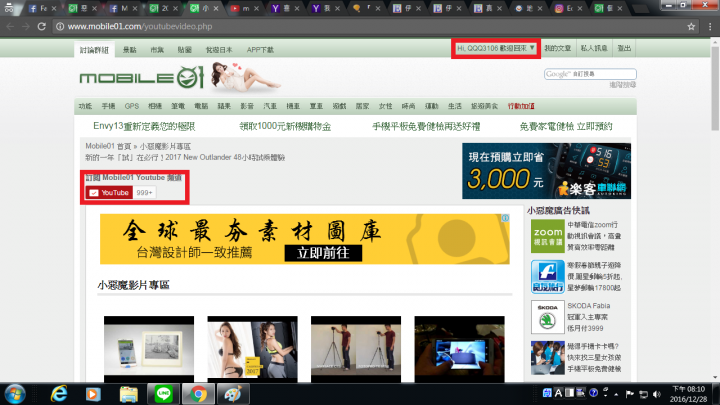
Task: Open Windows Start button
Action: 15,394
